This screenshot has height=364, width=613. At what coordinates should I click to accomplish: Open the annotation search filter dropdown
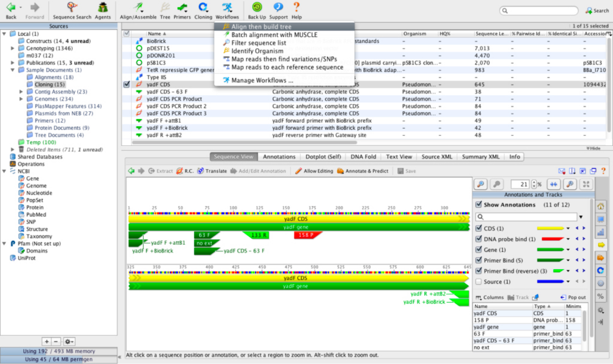[581, 217]
